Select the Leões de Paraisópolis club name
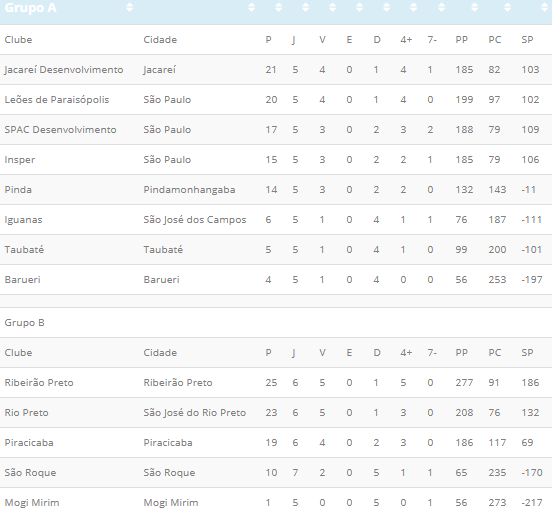 (x=57, y=100)
